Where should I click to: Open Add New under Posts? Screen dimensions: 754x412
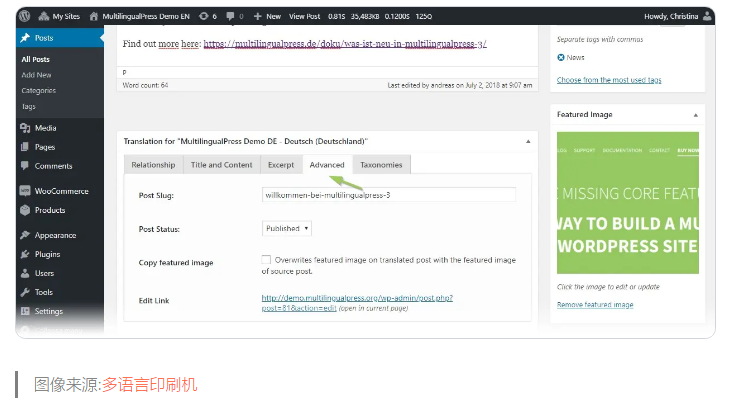coord(36,75)
